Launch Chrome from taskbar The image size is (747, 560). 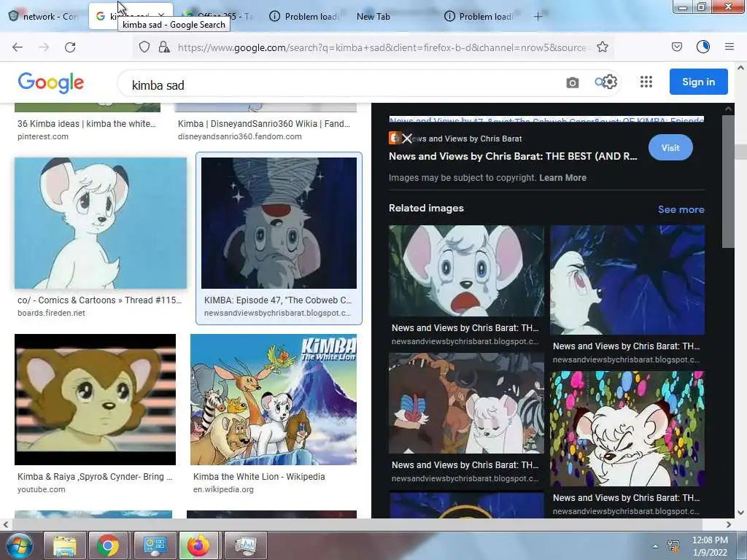tap(108, 545)
